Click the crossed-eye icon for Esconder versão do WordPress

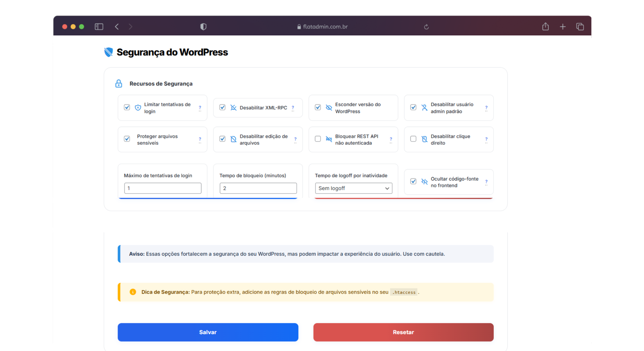(329, 108)
